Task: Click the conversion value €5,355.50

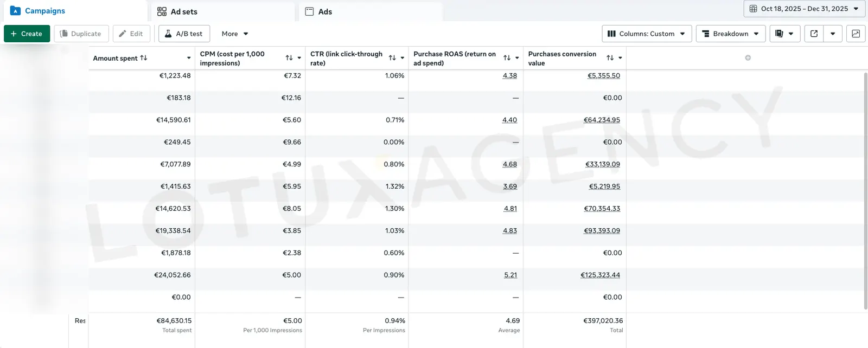Action: tap(604, 76)
